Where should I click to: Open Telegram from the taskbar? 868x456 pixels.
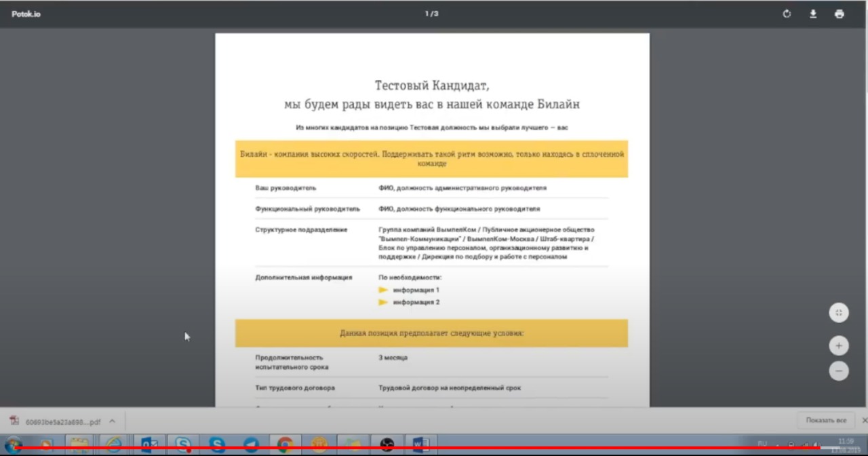251,445
